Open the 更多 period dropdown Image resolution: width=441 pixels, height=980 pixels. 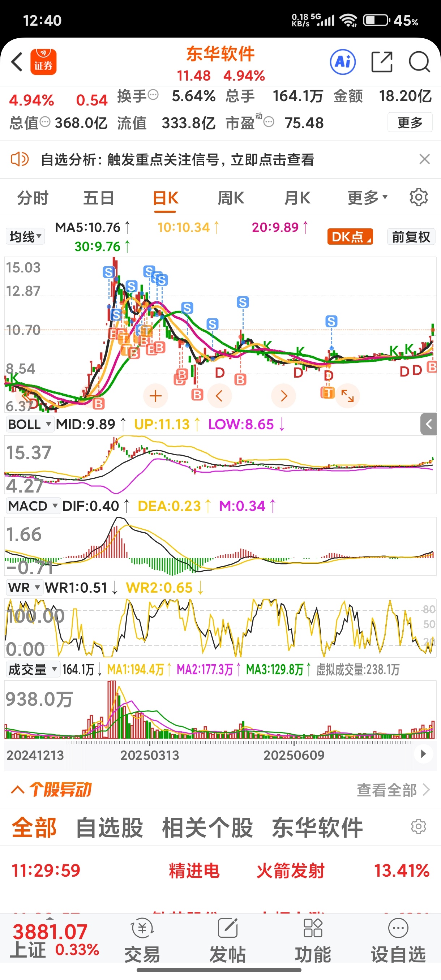point(368,198)
